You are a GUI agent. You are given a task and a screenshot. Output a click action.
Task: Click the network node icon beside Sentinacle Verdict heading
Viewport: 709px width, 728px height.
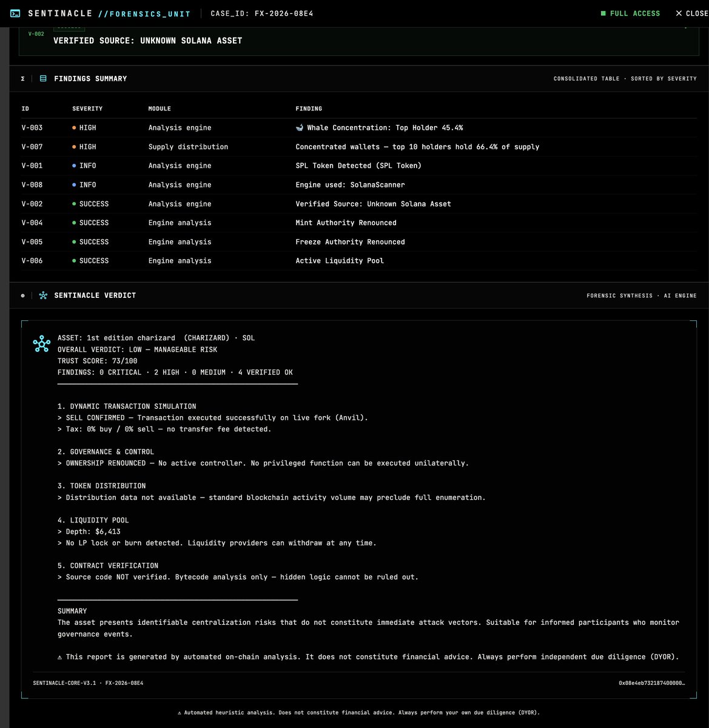pos(43,295)
